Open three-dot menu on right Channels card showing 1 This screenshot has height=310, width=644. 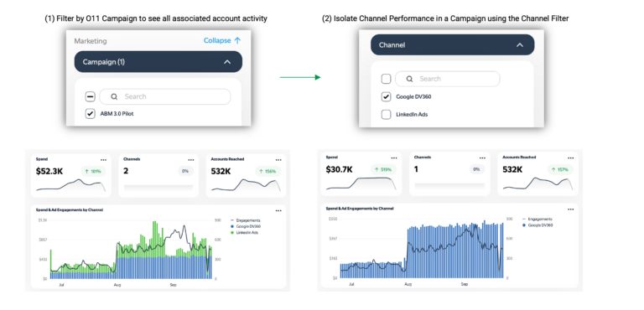coord(483,158)
